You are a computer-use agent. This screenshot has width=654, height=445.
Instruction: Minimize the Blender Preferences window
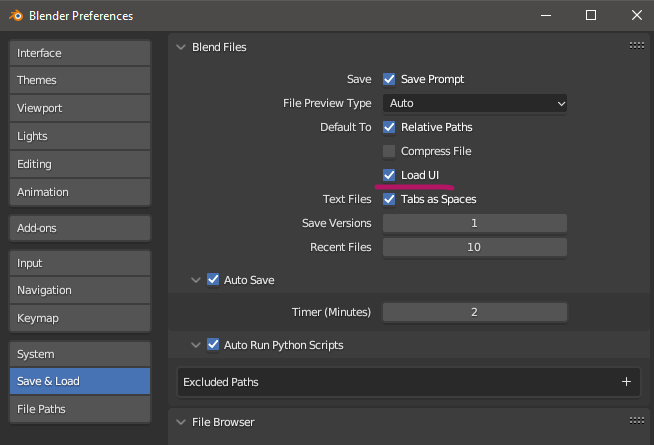point(546,15)
